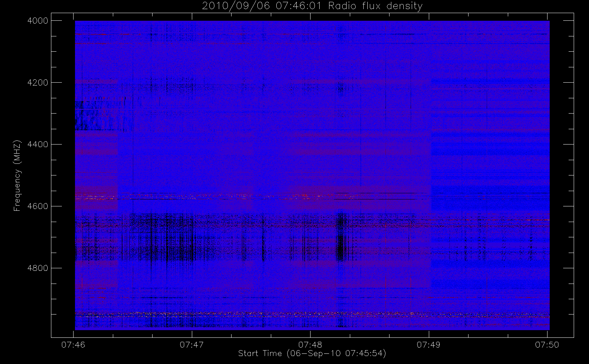Select the 4200 frequency tick label
Viewport: 589px width, 364px height.
(x=38, y=83)
